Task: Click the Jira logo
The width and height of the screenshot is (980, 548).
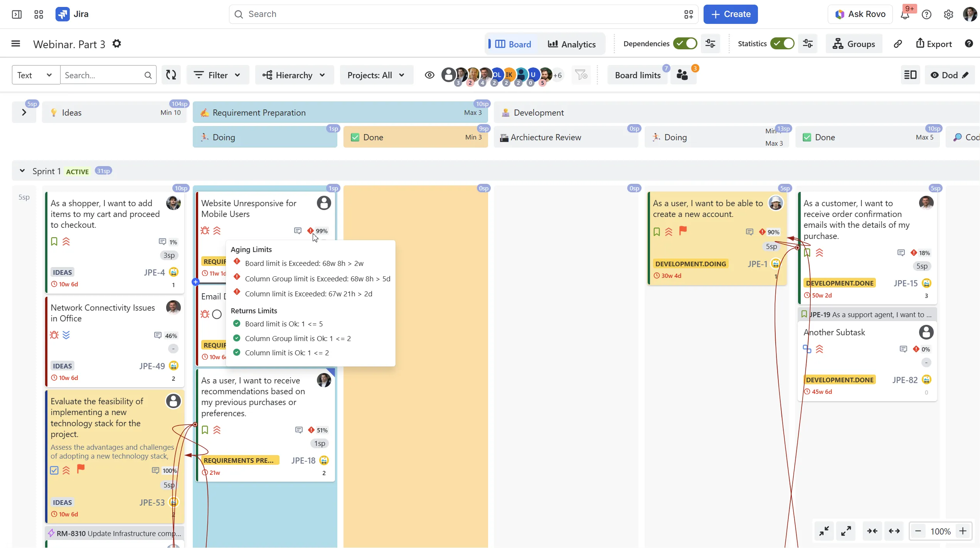Action: (x=72, y=14)
